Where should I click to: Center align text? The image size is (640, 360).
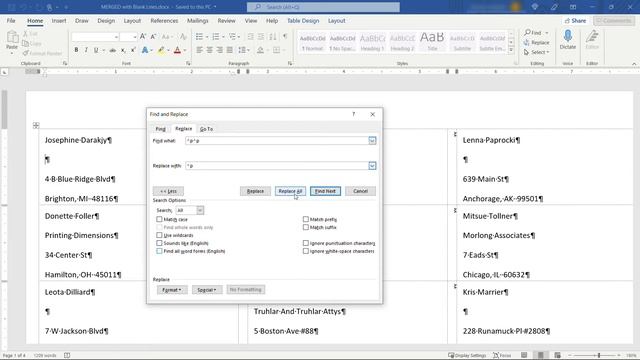(209, 50)
